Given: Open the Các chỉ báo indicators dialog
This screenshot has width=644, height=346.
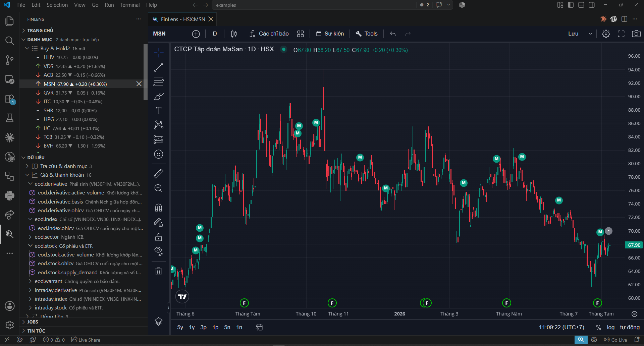Looking at the screenshot, I should click(269, 34).
